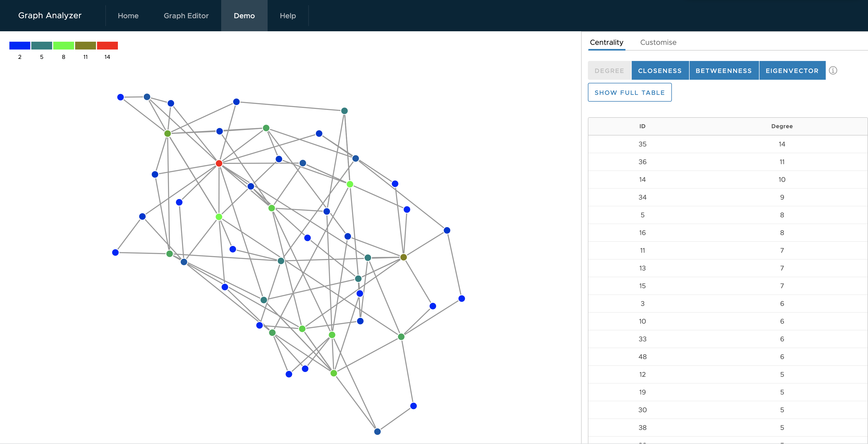Image resolution: width=868 pixels, height=444 pixels.
Task: Click the light green legend swatch labeled 8
Action: (63, 45)
